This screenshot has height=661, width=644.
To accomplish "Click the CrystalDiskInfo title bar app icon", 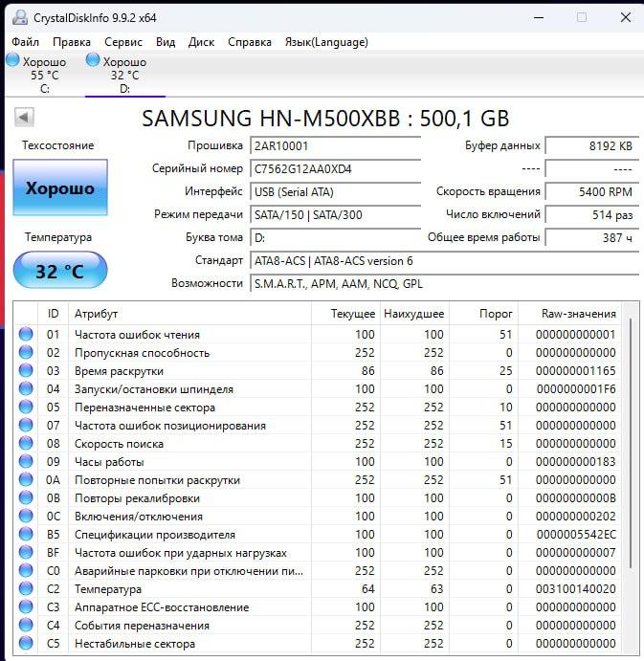I will click(20, 18).
